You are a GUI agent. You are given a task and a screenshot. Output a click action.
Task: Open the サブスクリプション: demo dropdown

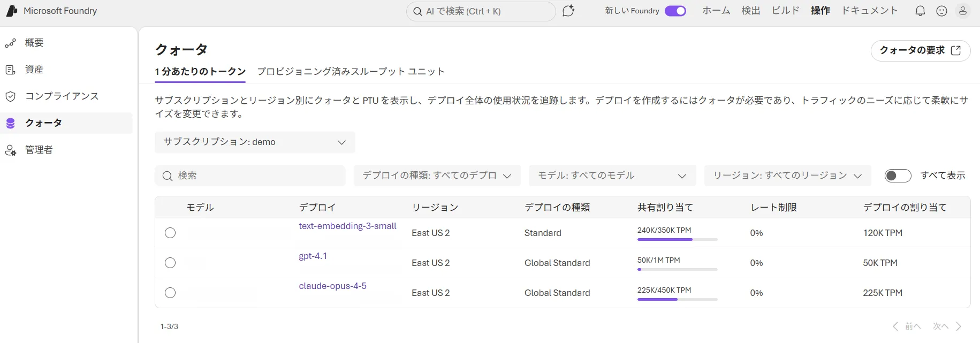pyautogui.click(x=255, y=142)
